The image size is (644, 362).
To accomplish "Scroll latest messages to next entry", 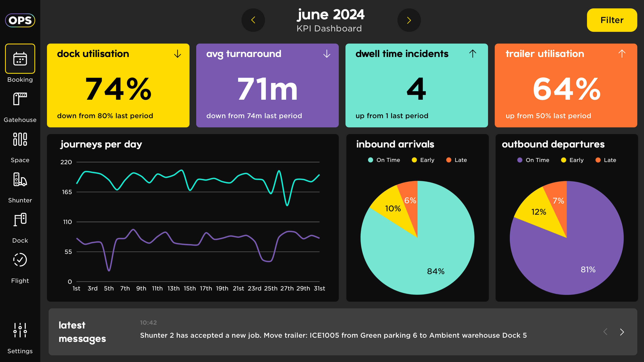I will point(622,332).
